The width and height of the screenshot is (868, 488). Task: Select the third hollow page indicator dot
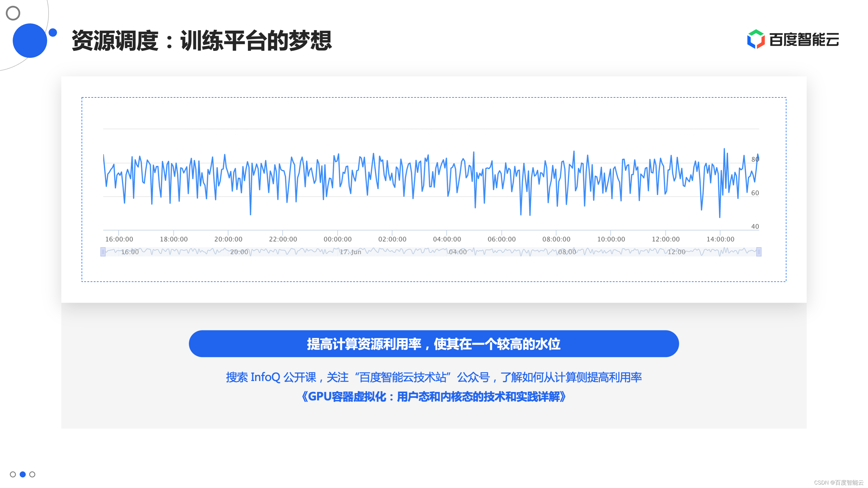[x=32, y=474]
